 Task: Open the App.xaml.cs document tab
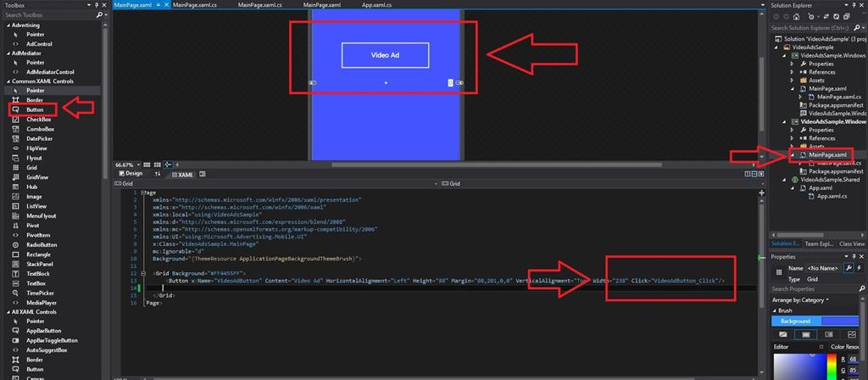tap(376, 4)
